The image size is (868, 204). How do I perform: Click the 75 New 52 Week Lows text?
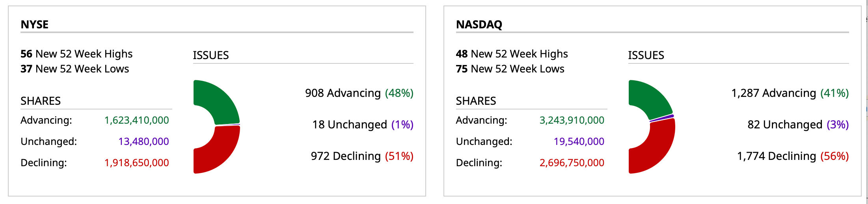(510, 69)
